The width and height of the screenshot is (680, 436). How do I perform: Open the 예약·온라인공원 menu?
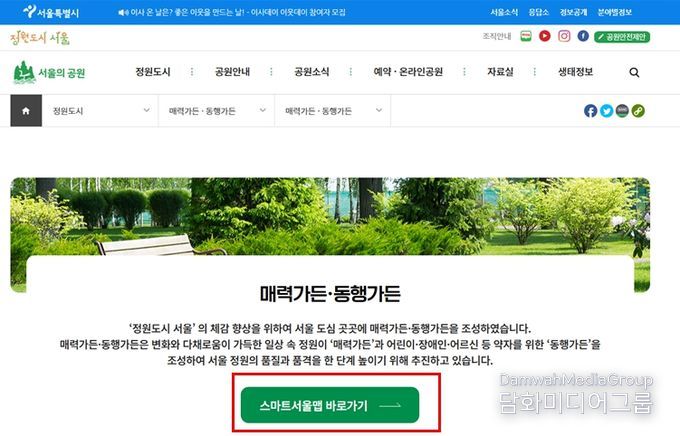point(408,72)
